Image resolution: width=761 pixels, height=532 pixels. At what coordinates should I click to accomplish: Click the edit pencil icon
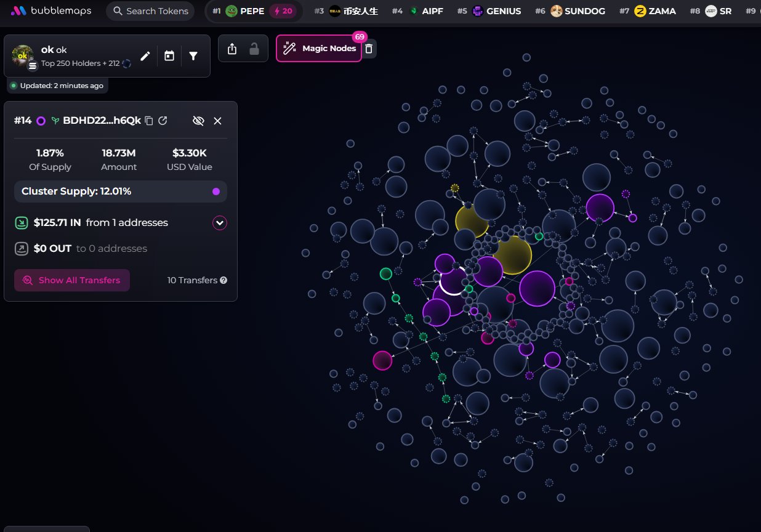tap(145, 56)
